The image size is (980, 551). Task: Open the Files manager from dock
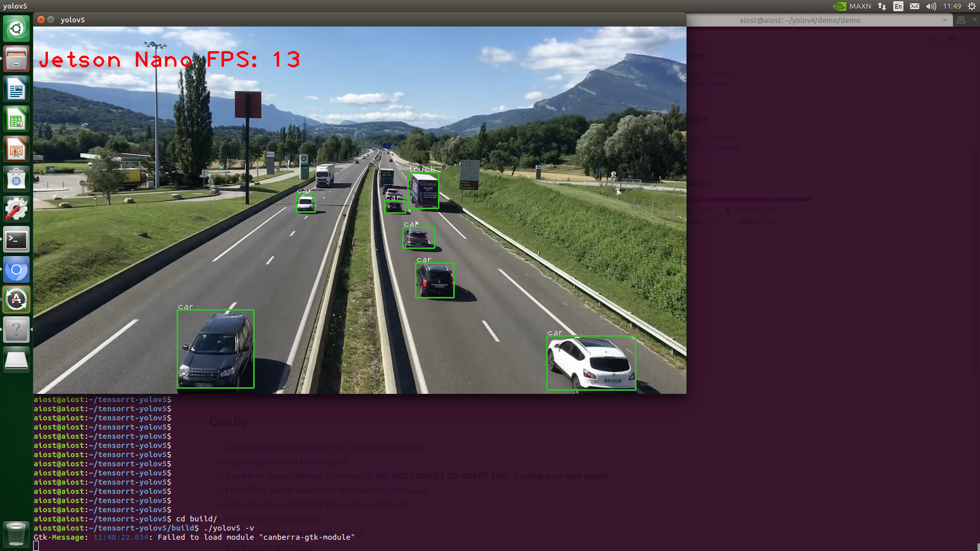tap(16, 59)
